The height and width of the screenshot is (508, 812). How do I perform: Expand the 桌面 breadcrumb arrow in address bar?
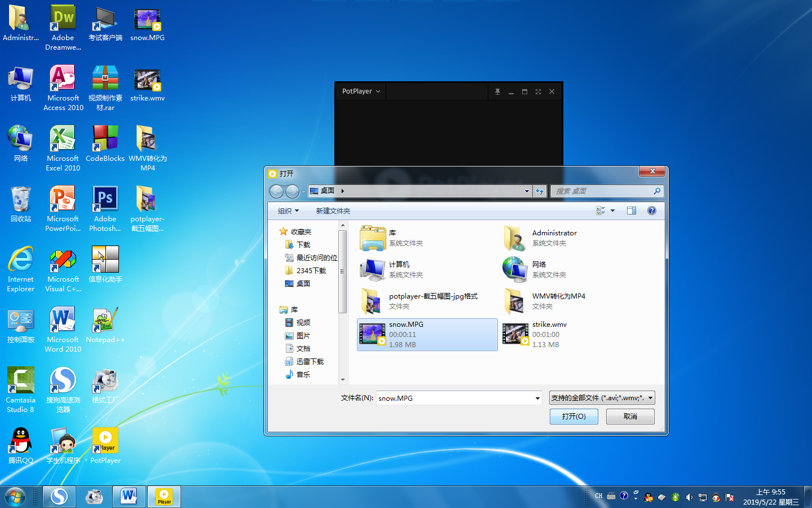tap(342, 191)
